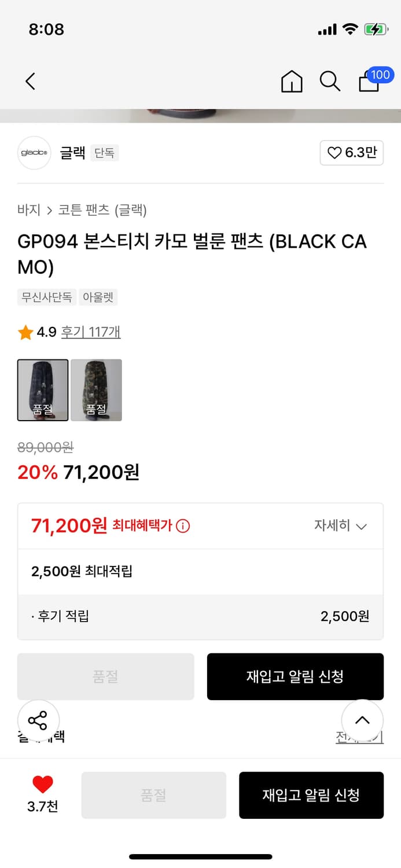Tap the search magnifier icon
Viewport: 401px width, 868px height.
tap(330, 82)
